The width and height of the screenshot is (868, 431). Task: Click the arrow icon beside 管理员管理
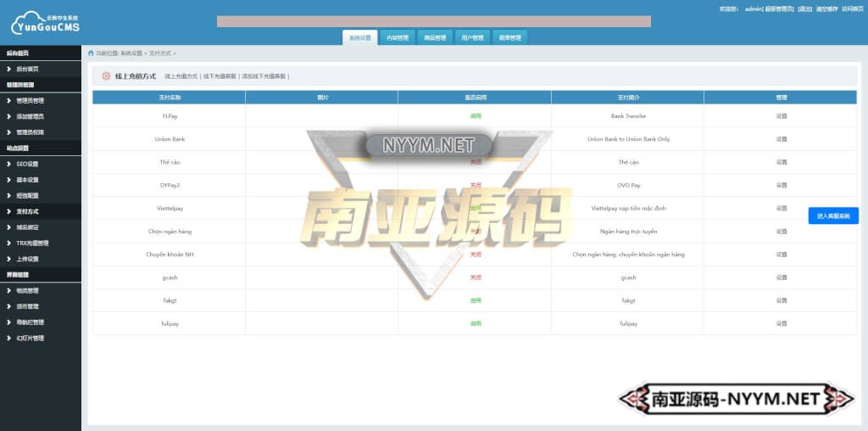8,100
